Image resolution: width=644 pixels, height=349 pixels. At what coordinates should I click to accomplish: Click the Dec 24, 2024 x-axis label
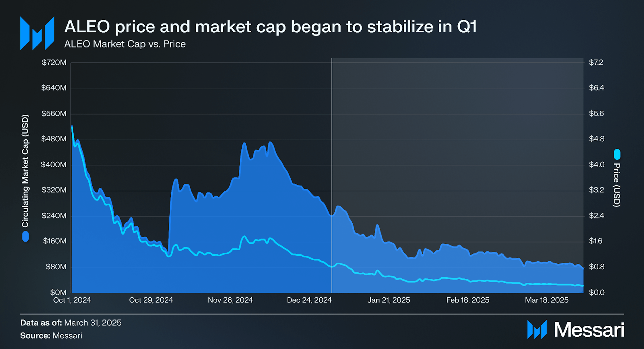[x=309, y=300]
